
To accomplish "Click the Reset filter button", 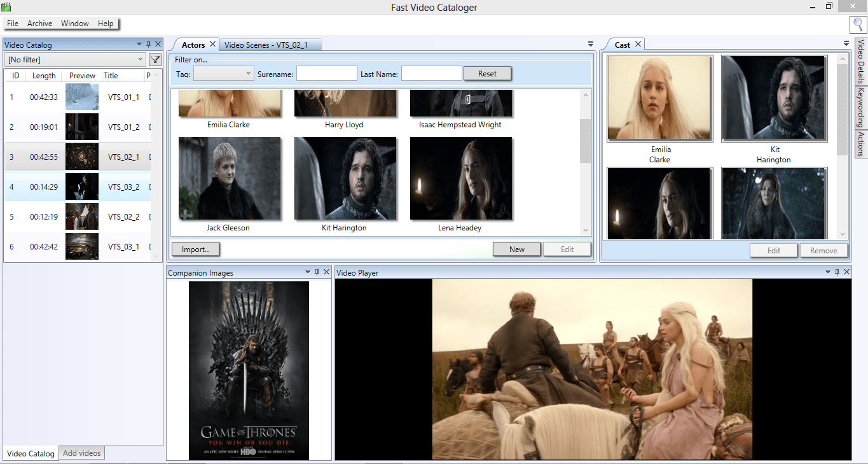I will pos(487,74).
